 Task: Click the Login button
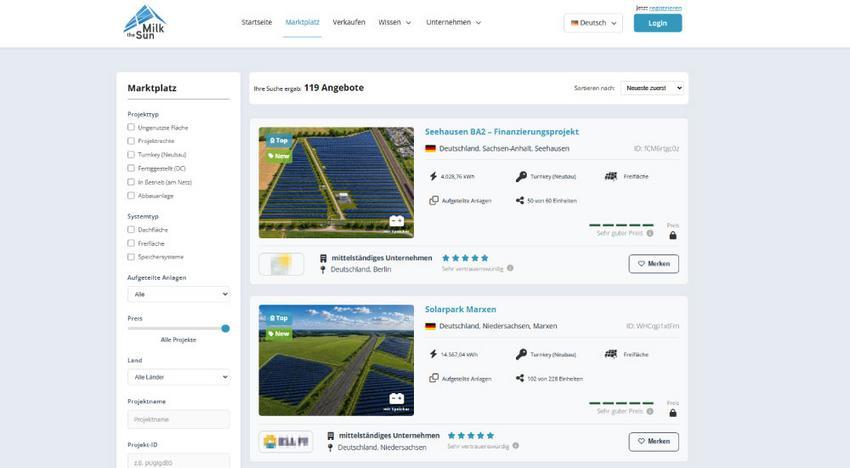pos(658,23)
